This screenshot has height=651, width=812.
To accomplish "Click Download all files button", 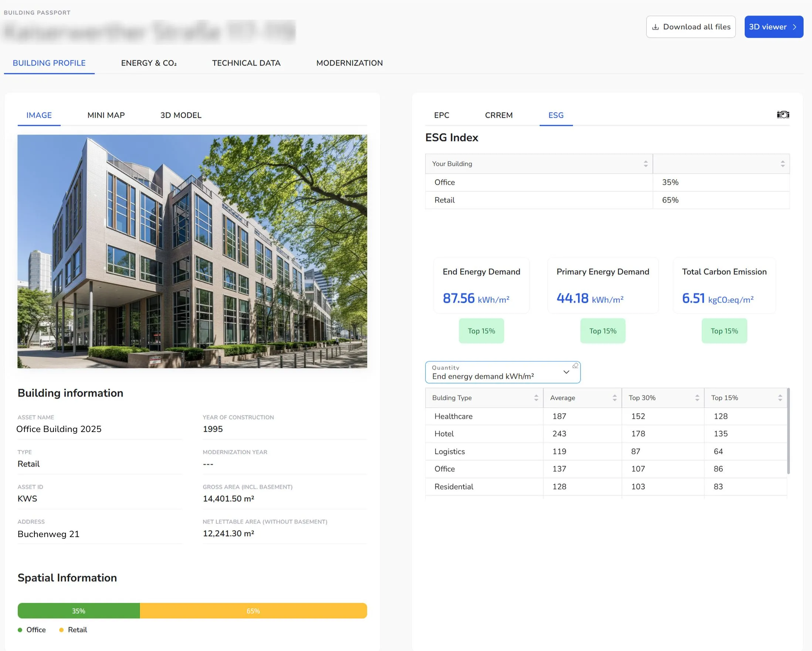I will [x=690, y=27].
